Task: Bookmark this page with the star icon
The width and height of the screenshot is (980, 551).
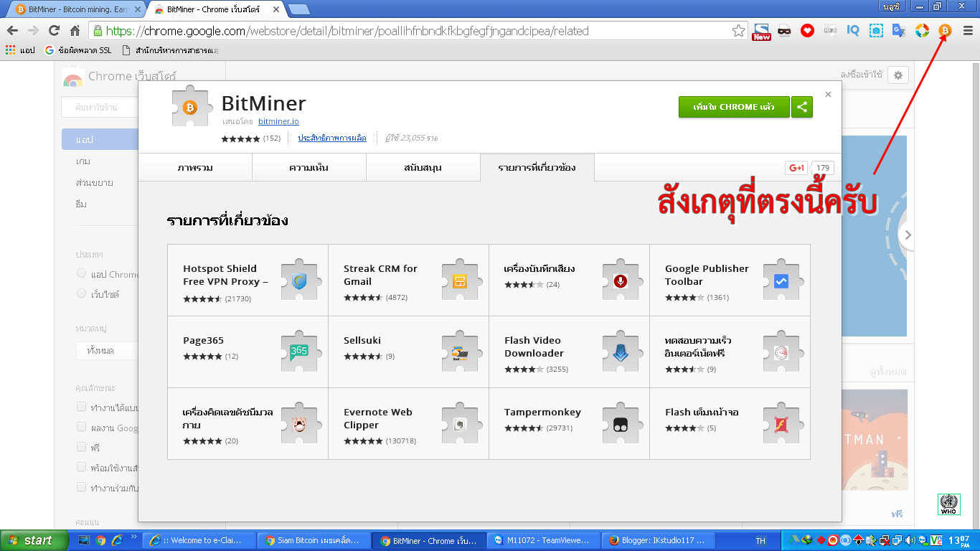Action: point(738,31)
